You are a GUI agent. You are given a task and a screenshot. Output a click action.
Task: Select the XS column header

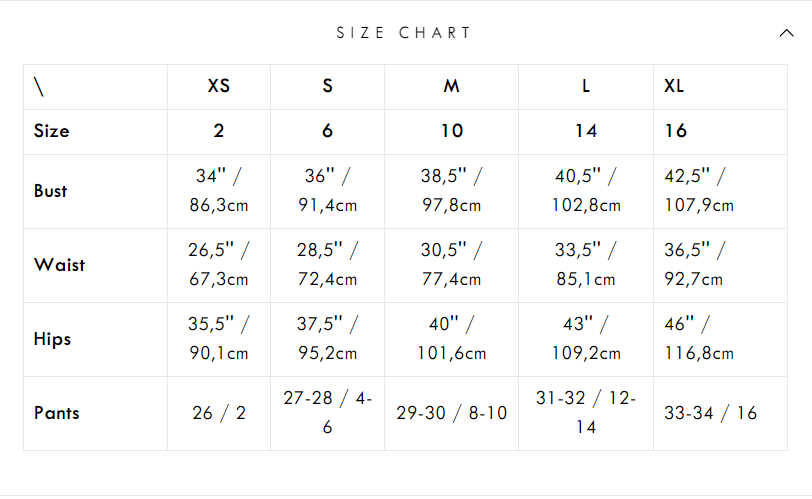pos(219,86)
